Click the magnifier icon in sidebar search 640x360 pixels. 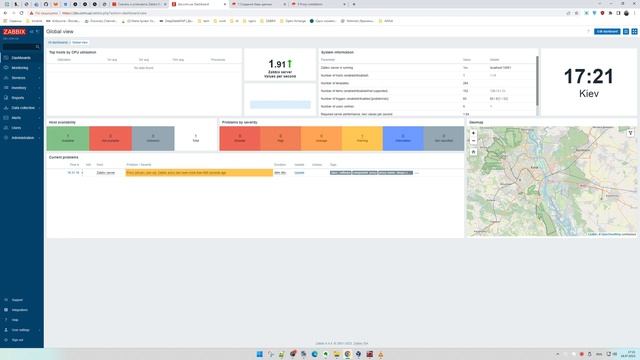click(x=38, y=47)
